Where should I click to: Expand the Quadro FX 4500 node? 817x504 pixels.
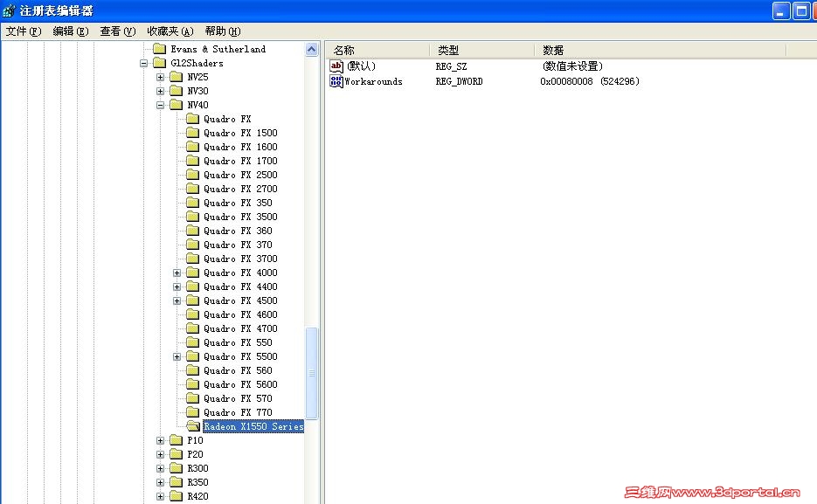[x=177, y=301]
